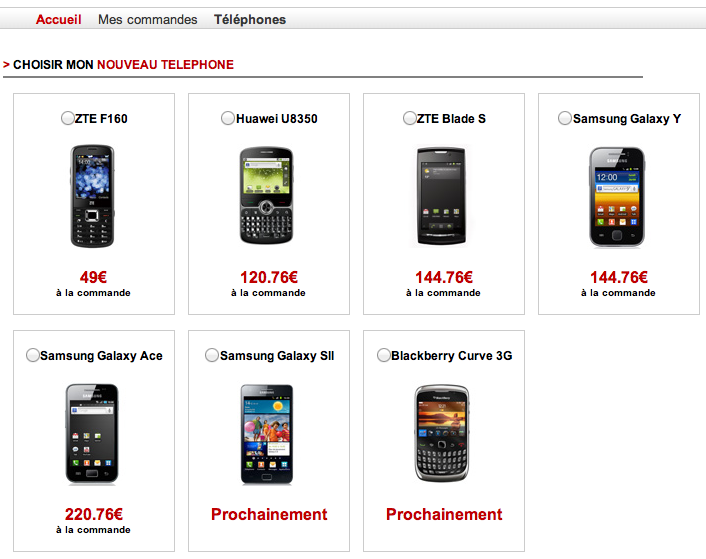Click the Blackberry Curve 3G phone image
The image size is (706, 559).
pyautogui.click(x=442, y=433)
